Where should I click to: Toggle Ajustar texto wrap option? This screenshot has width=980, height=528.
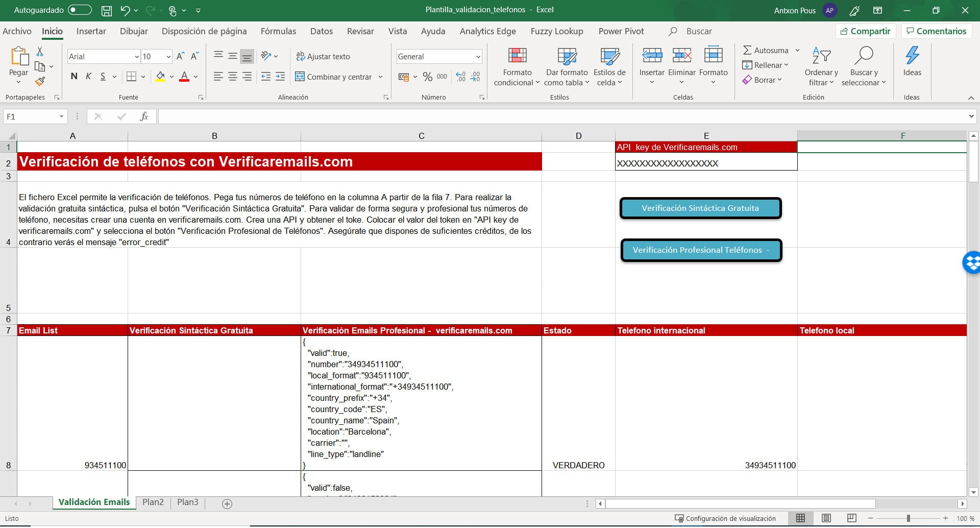(x=323, y=57)
